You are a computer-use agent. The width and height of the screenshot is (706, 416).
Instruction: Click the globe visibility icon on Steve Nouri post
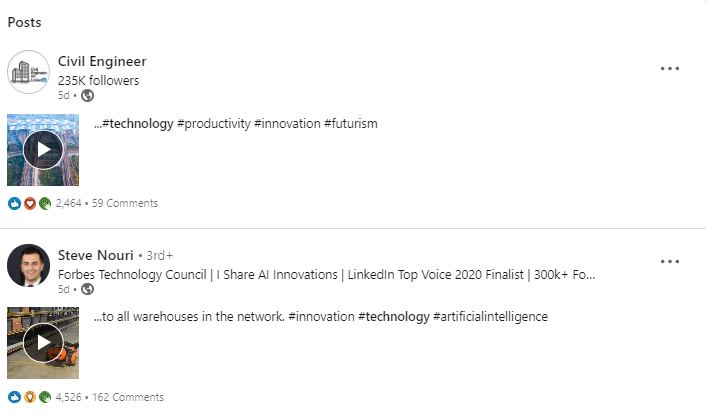pos(87,289)
